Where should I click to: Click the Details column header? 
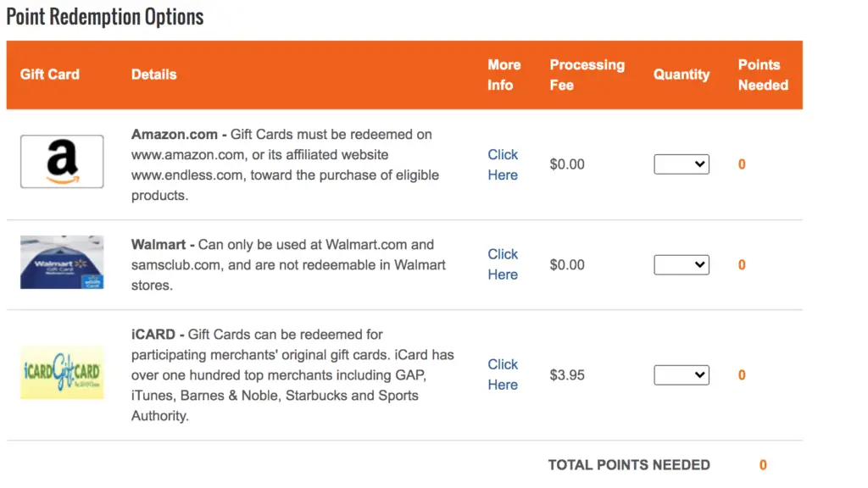pyautogui.click(x=154, y=75)
